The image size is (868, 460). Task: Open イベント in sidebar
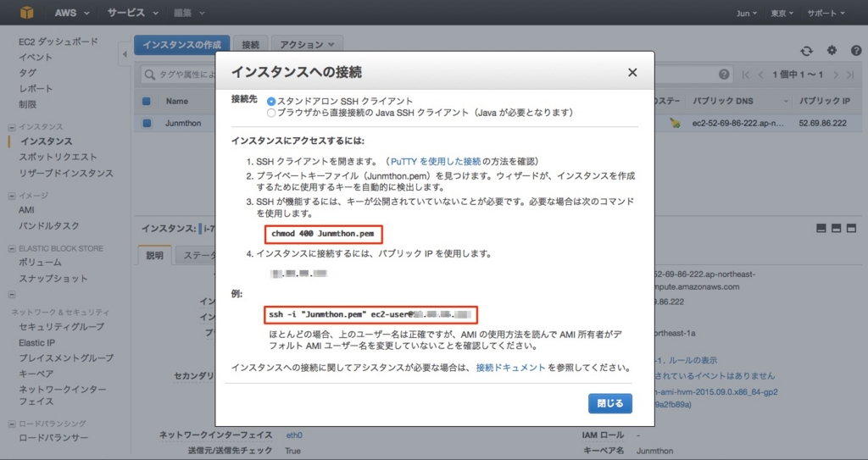(x=36, y=57)
